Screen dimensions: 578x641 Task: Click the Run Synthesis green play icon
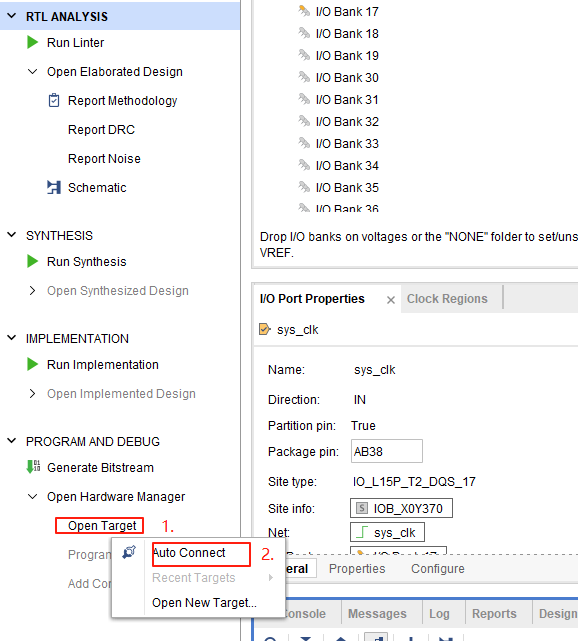point(32,261)
